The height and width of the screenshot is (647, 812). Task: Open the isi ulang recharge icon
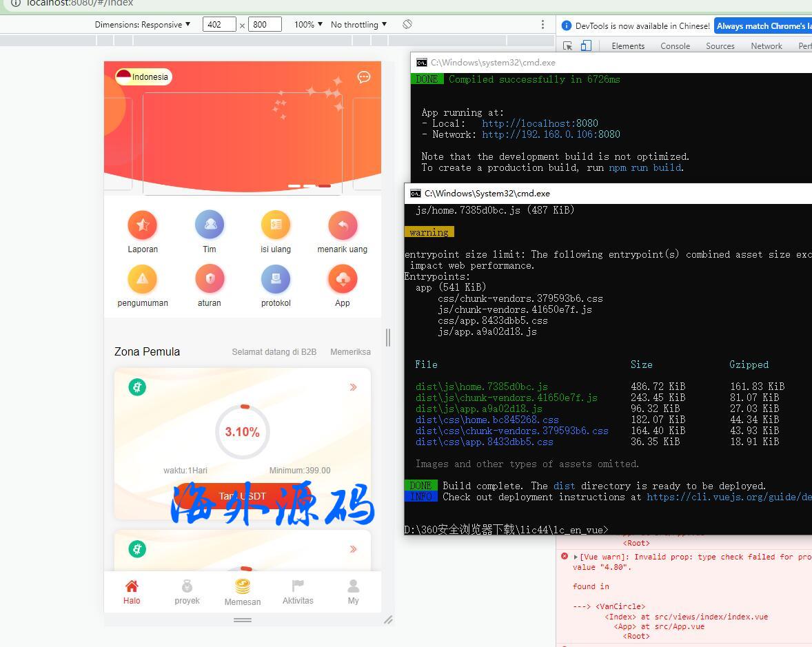(276, 225)
